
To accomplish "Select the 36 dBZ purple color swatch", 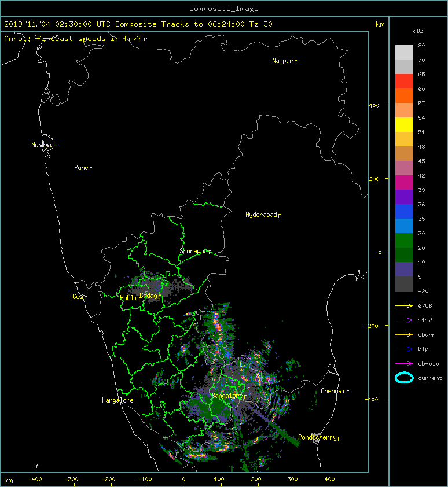I will (x=404, y=197).
